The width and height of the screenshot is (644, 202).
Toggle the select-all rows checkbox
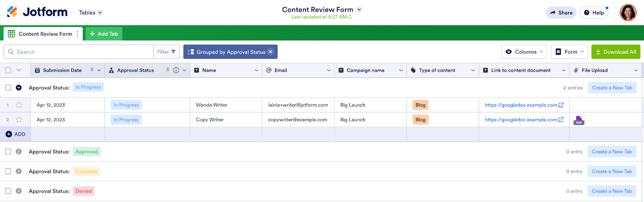8,70
